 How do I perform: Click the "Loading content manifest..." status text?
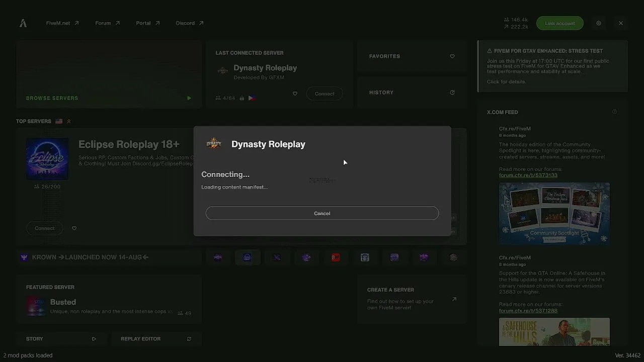(234, 187)
